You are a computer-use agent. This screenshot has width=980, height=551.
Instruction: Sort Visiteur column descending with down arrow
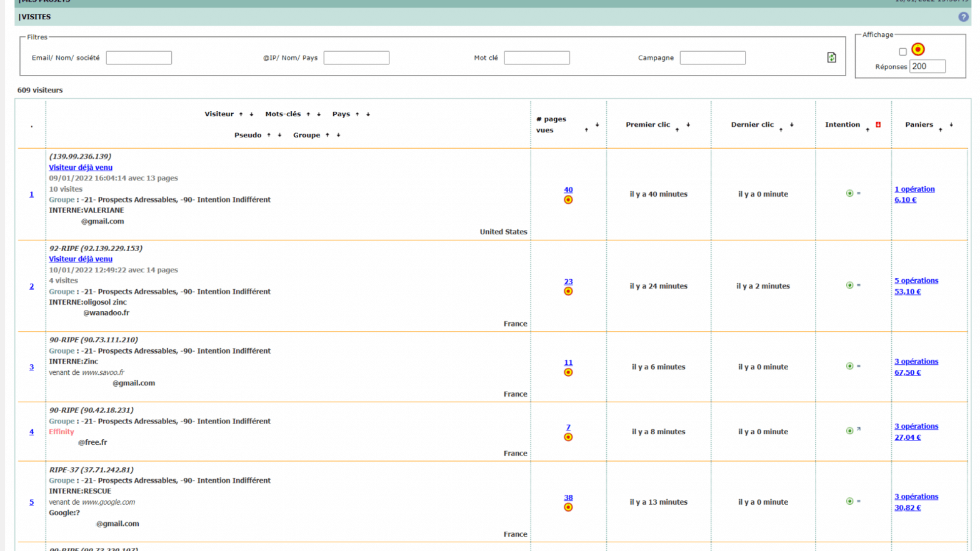pos(251,114)
